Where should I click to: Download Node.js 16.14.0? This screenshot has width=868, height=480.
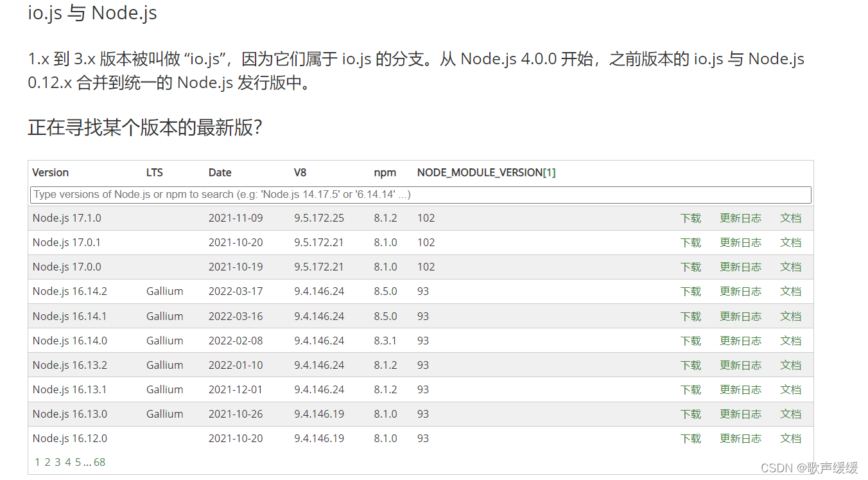(x=691, y=341)
